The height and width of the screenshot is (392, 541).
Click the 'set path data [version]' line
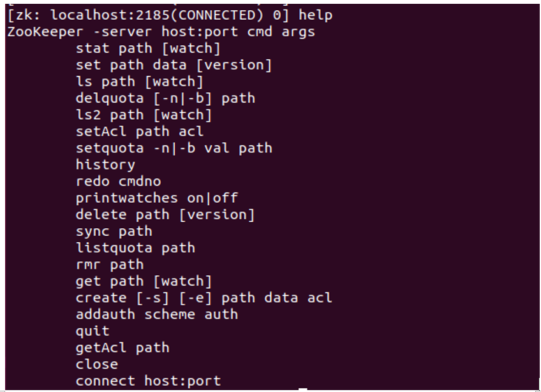(174, 65)
